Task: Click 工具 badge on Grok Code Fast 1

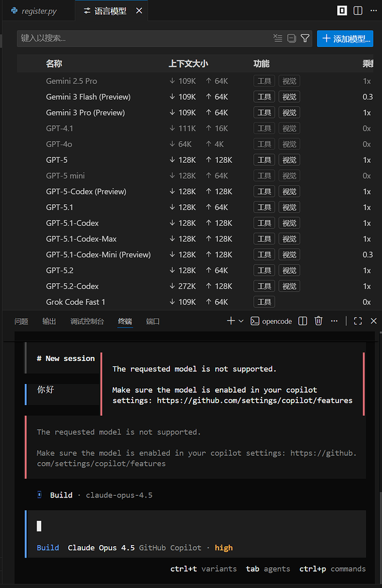Action: pos(264,302)
